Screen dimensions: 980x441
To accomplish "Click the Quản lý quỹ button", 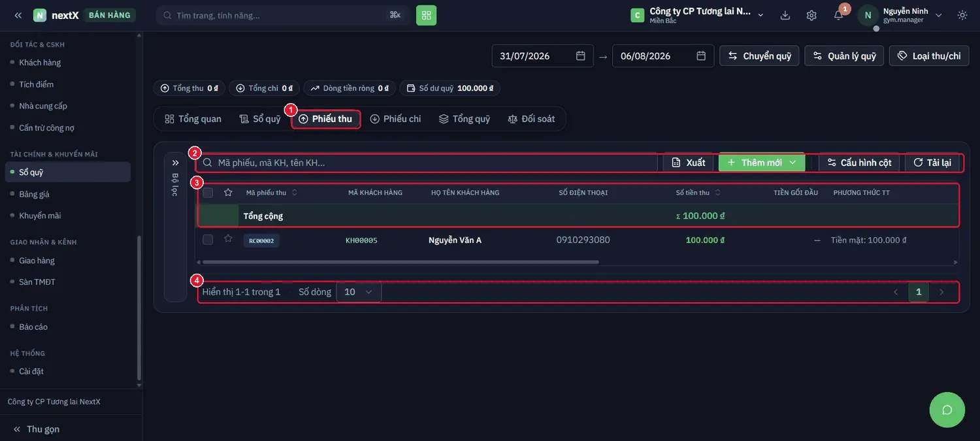I will [845, 56].
